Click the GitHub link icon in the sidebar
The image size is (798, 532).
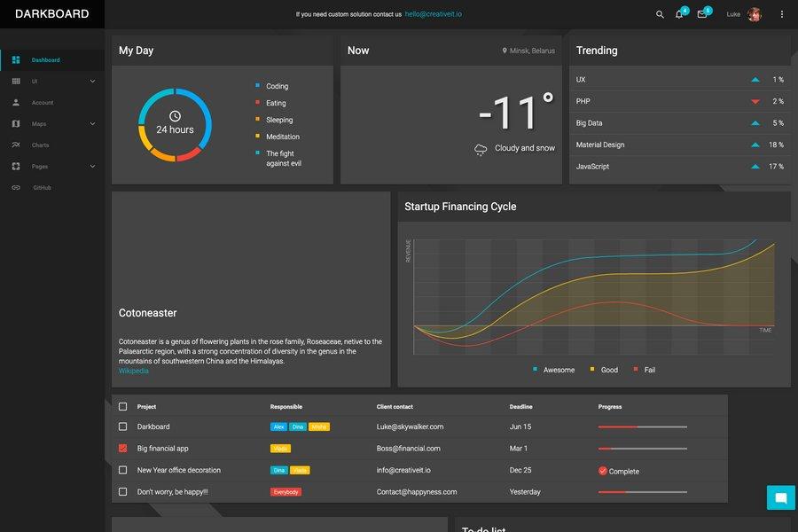14,186
